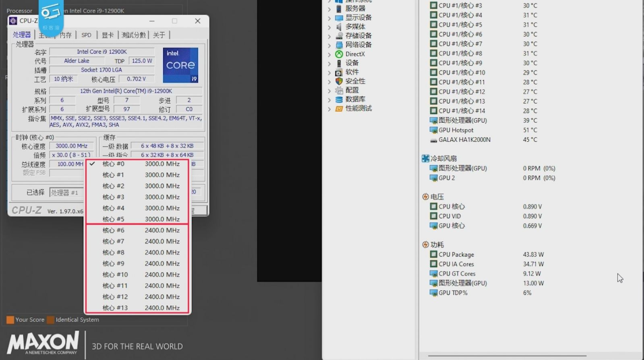Click the 数据库 database icon in the tree

[x=339, y=99]
